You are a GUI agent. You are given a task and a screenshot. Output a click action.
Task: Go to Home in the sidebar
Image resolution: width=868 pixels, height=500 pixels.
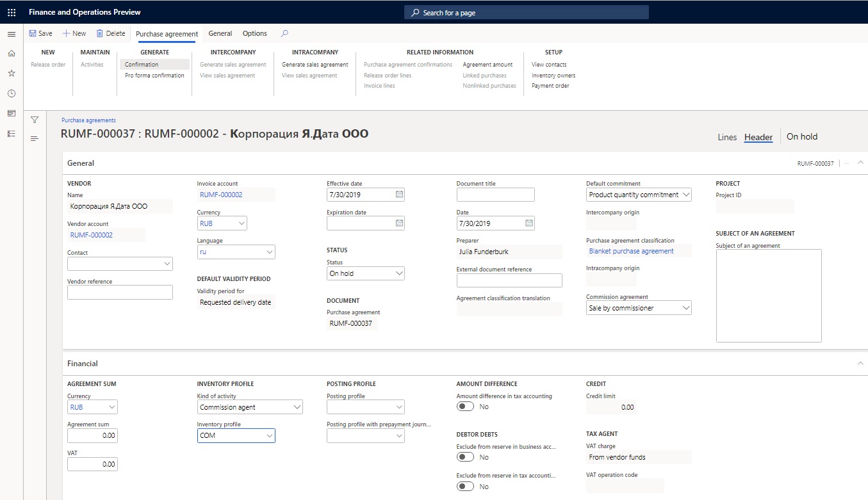(x=12, y=53)
